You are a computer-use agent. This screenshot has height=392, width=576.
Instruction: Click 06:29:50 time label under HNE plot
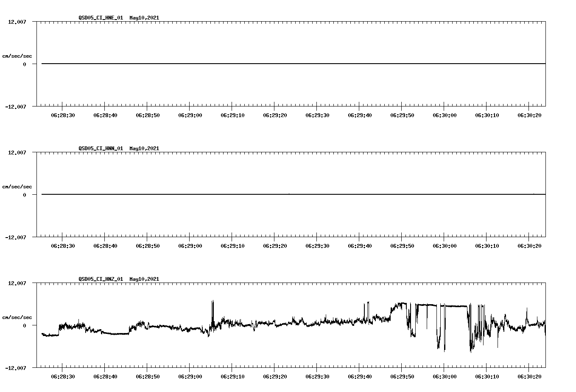402,115
